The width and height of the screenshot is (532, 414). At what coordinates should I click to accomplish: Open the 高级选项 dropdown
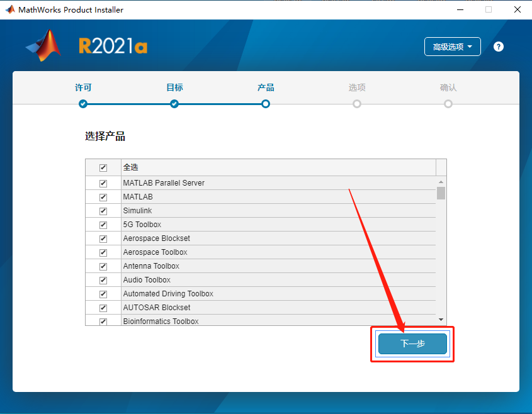pos(452,47)
